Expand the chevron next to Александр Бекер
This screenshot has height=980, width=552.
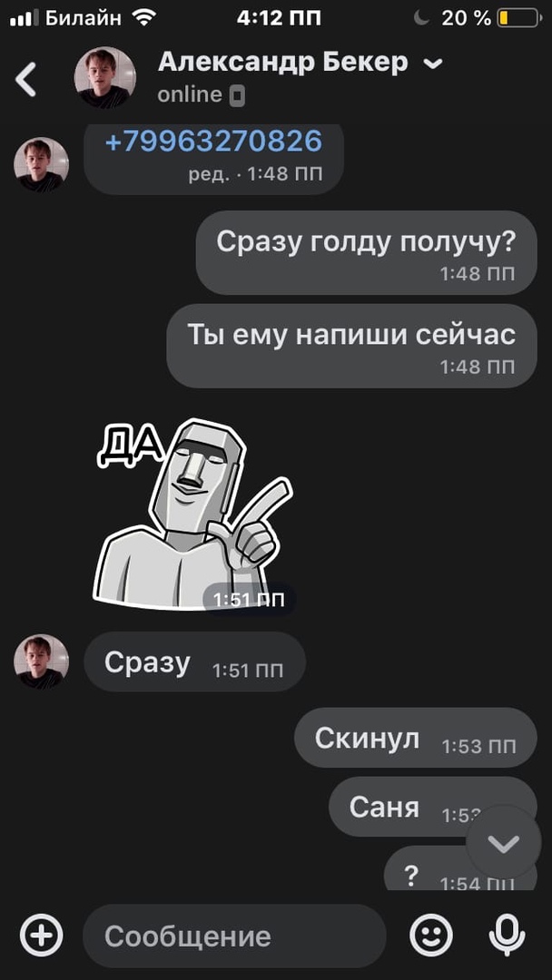tap(432, 64)
